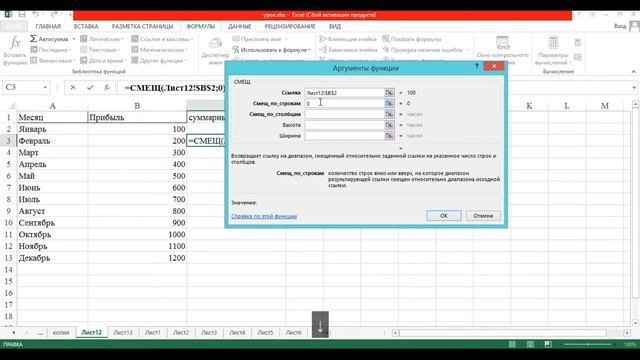This screenshot has height=360, width=640.
Task: Collapse dialog via Ссылка range selector icon
Action: coord(389,93)
